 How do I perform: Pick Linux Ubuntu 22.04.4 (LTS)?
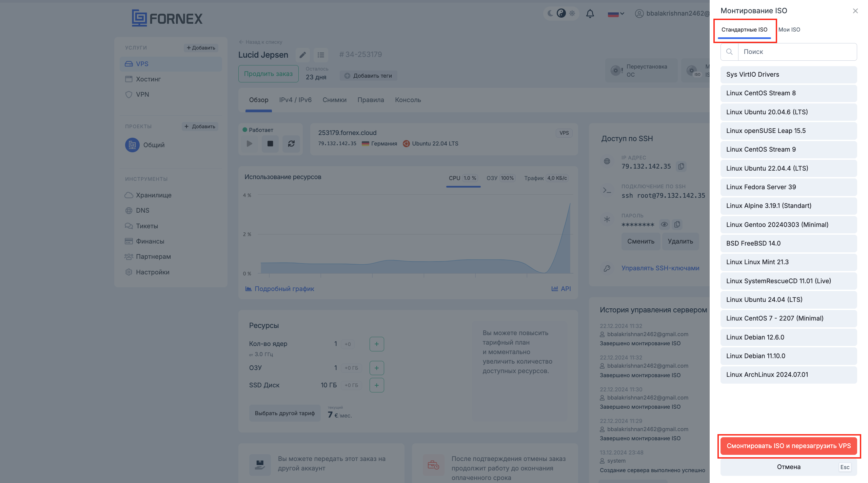point(788,168)
